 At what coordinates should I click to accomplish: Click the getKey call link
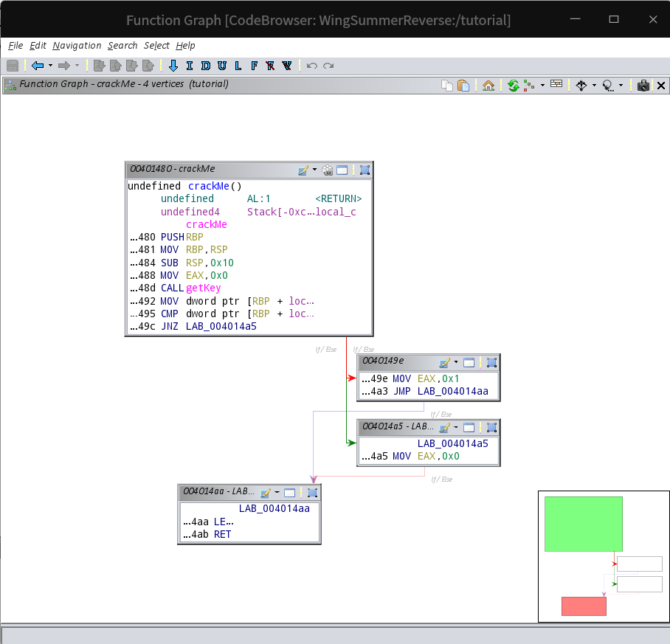204,288
